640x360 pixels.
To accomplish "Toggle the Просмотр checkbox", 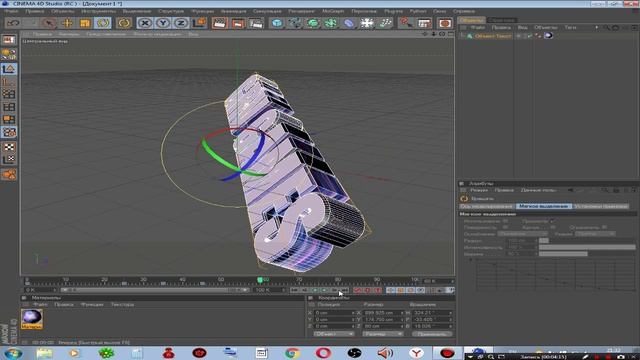I will [x=552, y=221].
